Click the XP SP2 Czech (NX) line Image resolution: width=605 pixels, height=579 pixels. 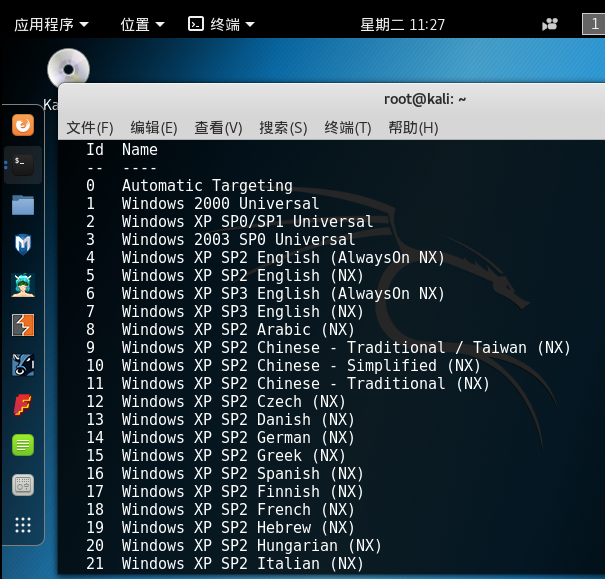(233, 402)
